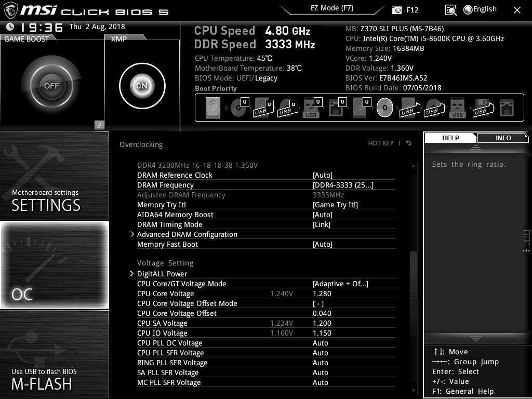Open DRAM Timing Mode [Link] option
Viewport: 532px width, 399px height.
266,224
